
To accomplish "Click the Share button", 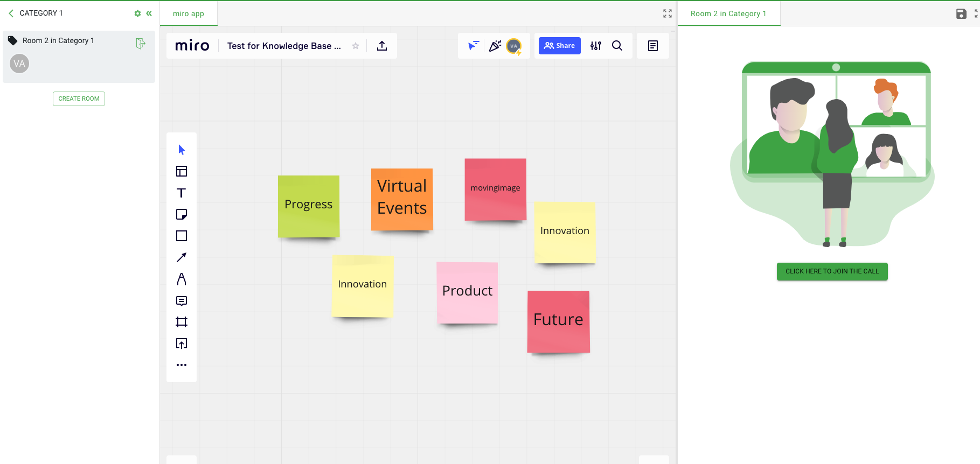I will pos(560,46).
